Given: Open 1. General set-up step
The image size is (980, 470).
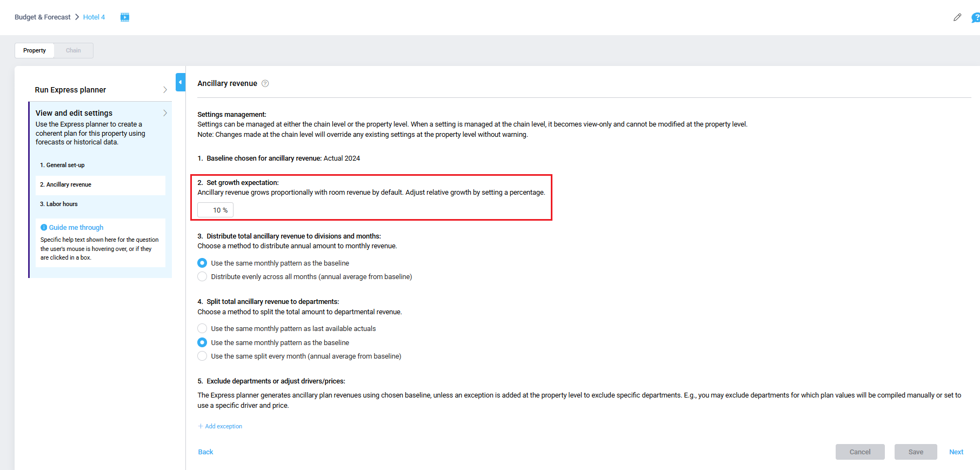Looking at the screenshot, I should point(101,165).
